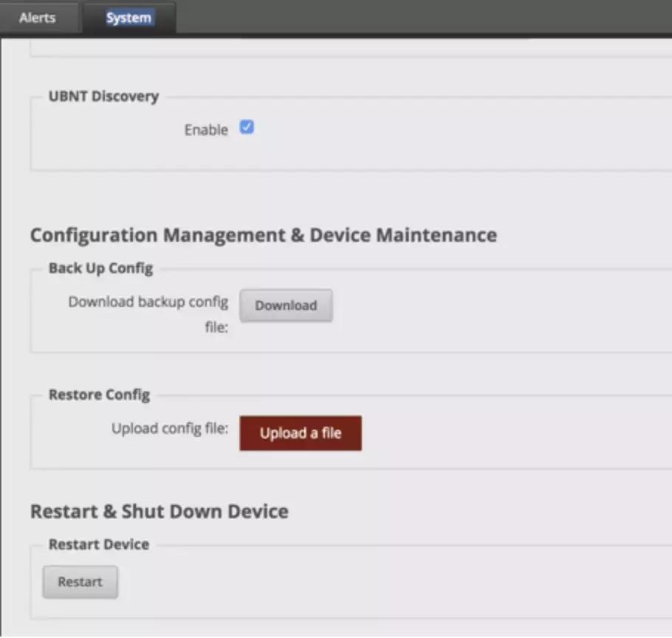Select the Back Up Config section title
This screenshot has height=638, width=672.
pos(100,268)
